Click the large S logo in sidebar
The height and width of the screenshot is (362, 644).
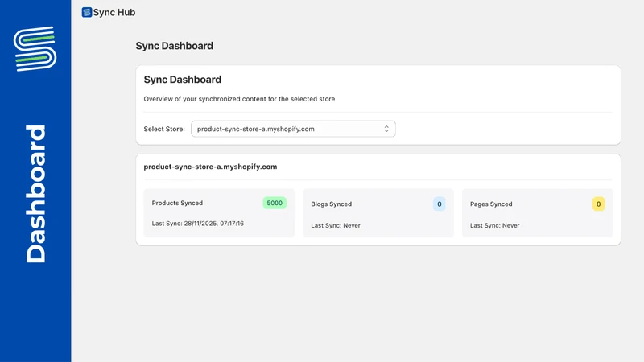[x=35, y=48]
